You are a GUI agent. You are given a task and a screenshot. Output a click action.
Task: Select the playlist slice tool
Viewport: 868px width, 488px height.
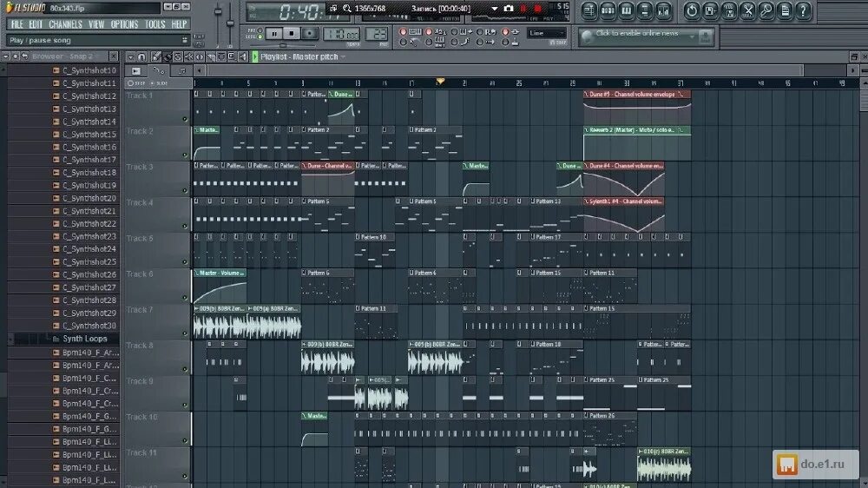tap(210, 57)
